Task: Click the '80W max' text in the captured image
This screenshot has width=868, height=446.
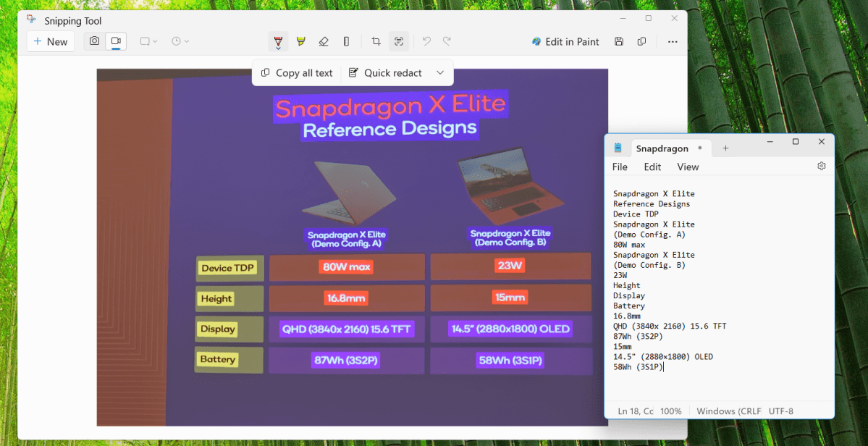Action: coord(346,267)
